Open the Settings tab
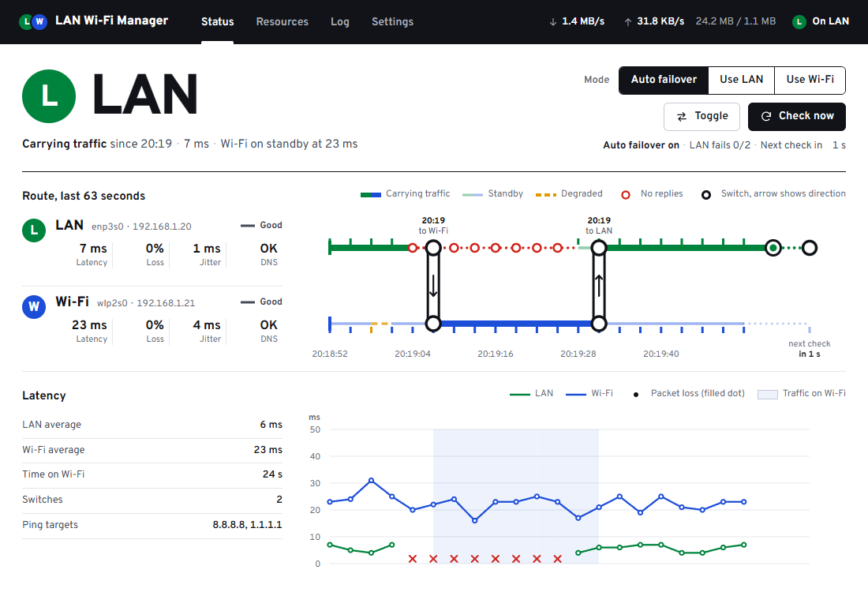The width and height of the screenshot is (868, 607). [x=392, y=21]
